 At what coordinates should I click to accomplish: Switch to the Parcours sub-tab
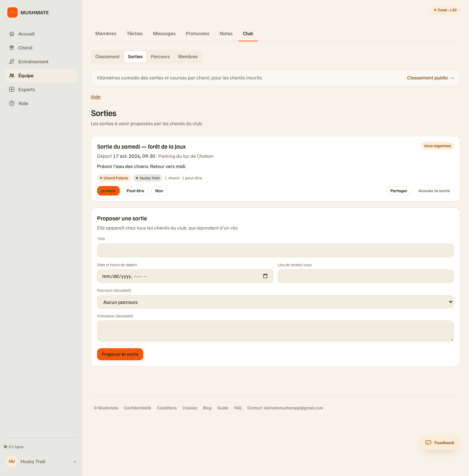point(160,57)
